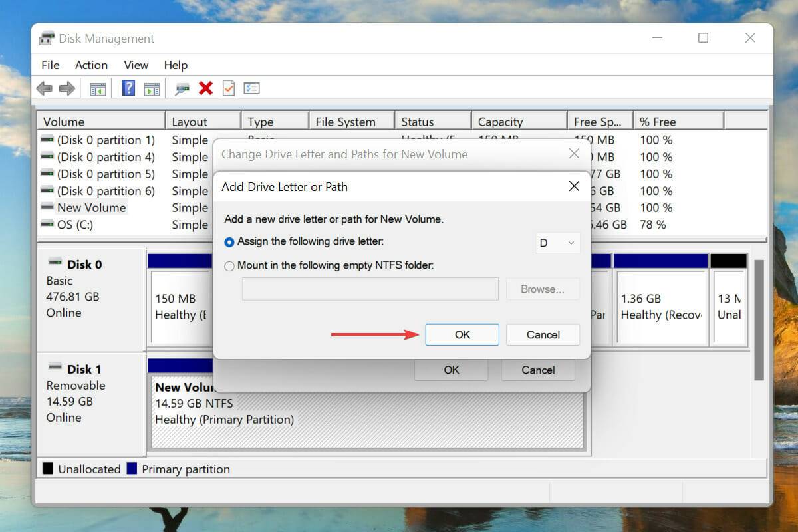Sort by the Free Sp... column header
This screenshot has height=532, width=798.
coord(600,122)
